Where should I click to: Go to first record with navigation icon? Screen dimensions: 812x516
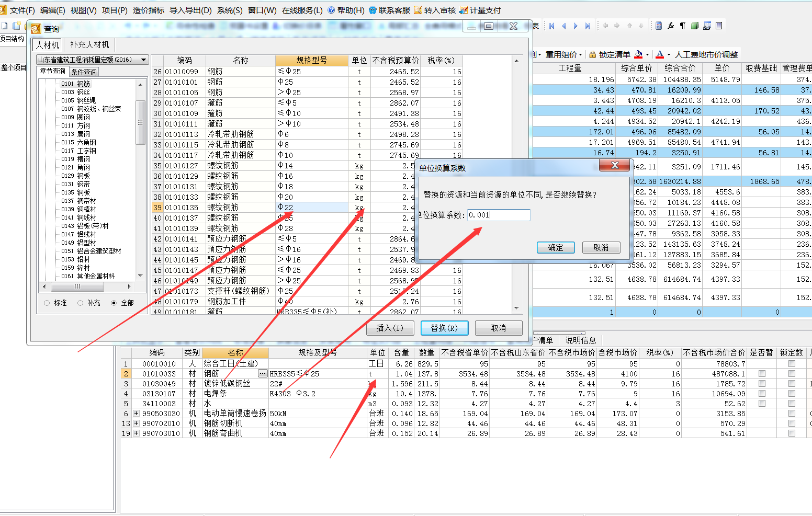(551, 26)
